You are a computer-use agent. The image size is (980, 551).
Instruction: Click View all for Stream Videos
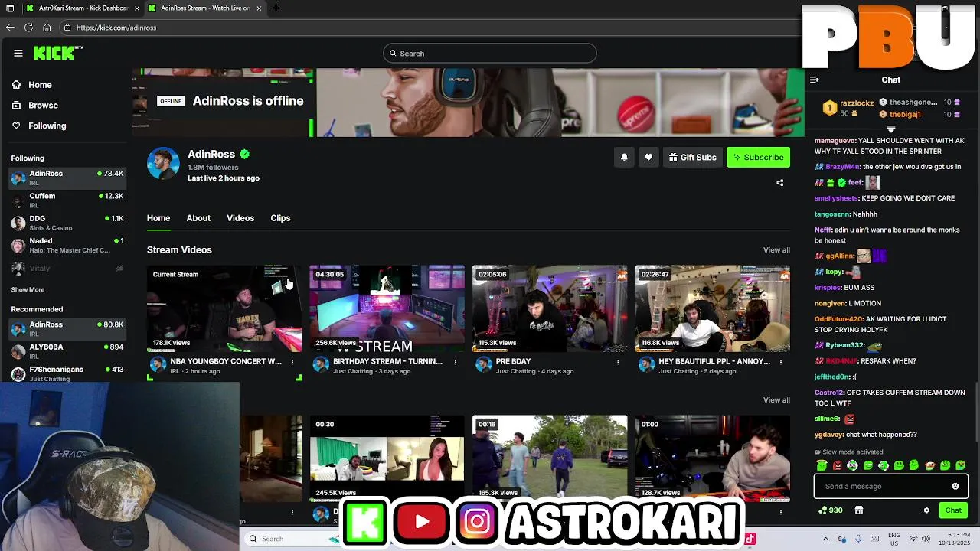pyautogui.click(x=776, y=250)
